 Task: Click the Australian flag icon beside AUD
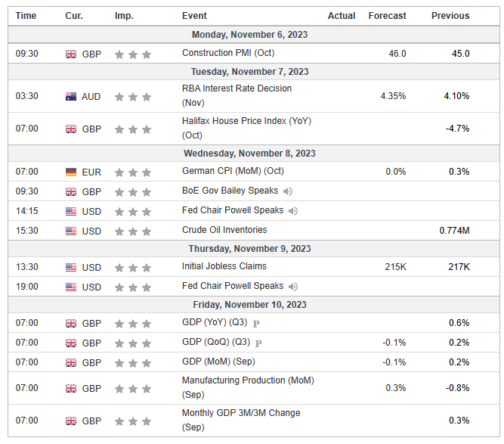pos(71,97)
